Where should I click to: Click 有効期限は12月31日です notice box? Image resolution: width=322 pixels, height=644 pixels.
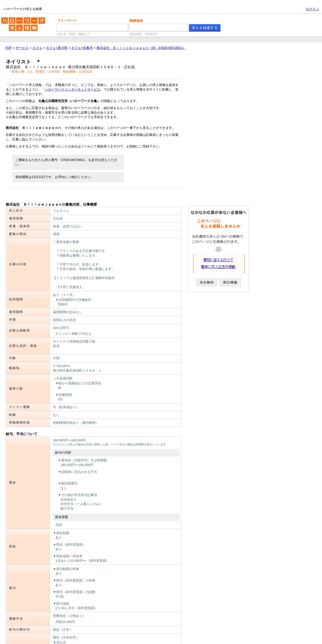(68, 177)
